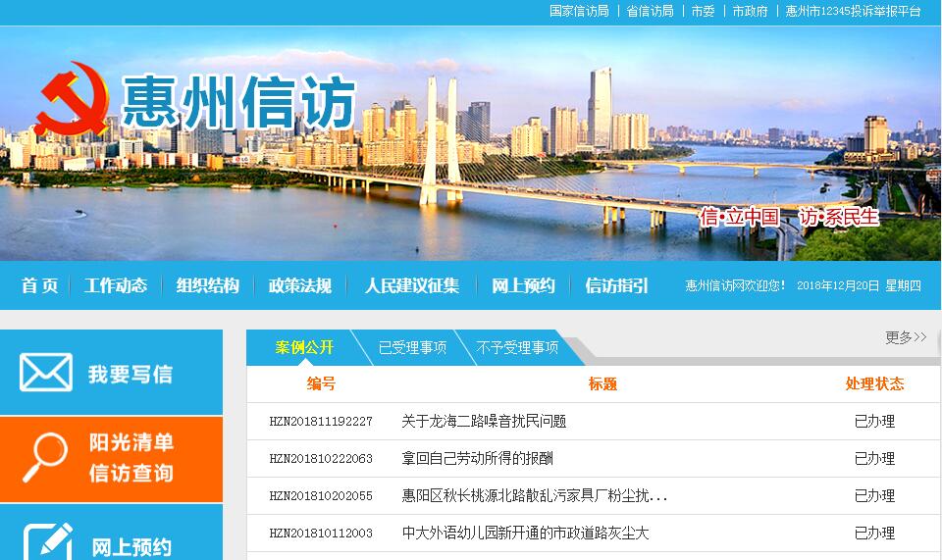Viewport: 942px width, 560px height.
Task: Open 更多>> to see more cases
Action: [x=906, y=337]
